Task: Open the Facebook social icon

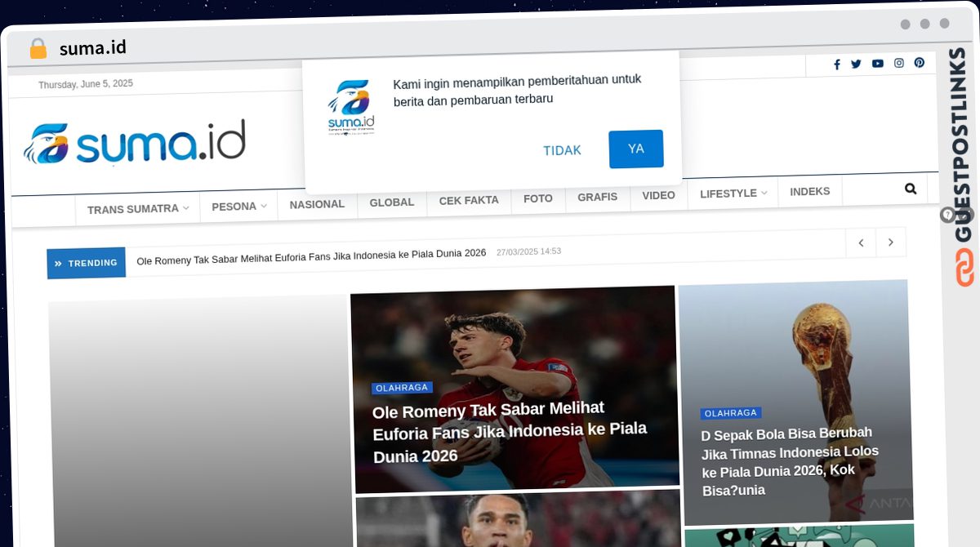Action: tap(836, 64)
